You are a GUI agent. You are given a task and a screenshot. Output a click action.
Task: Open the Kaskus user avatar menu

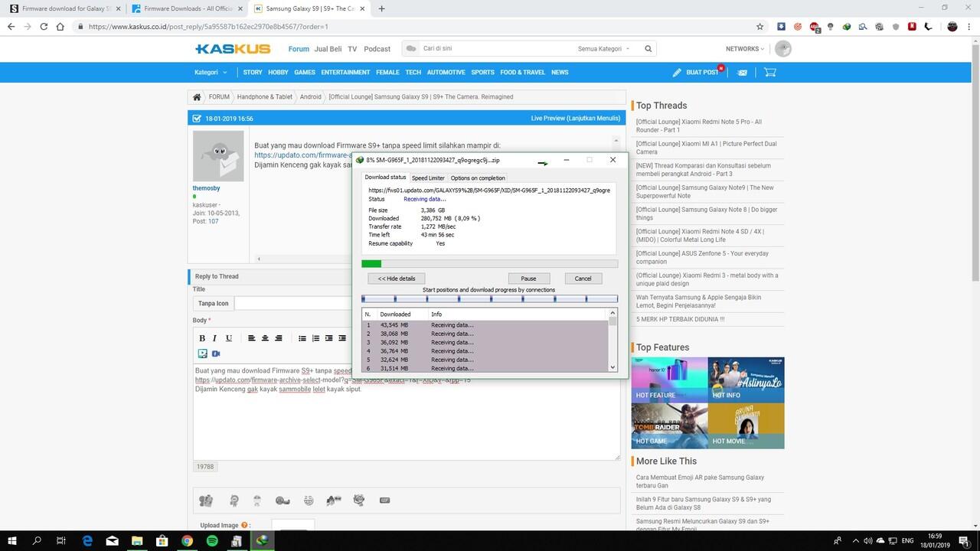pos(782,48)
